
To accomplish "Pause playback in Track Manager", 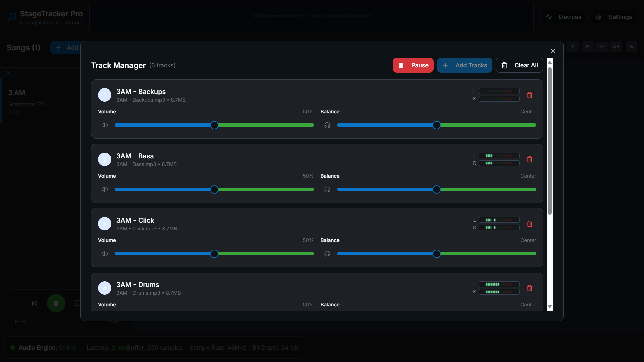I will tap(413, 65).
